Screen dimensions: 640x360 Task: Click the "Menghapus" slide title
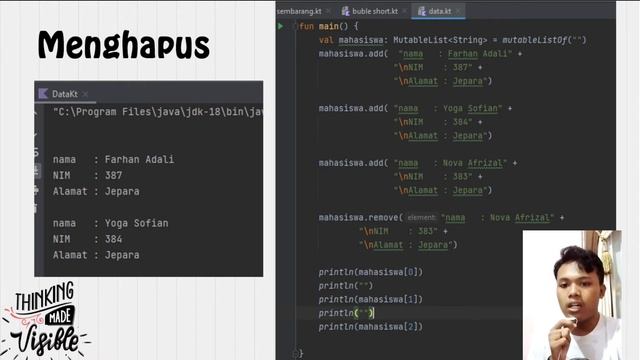pos(124,45)
